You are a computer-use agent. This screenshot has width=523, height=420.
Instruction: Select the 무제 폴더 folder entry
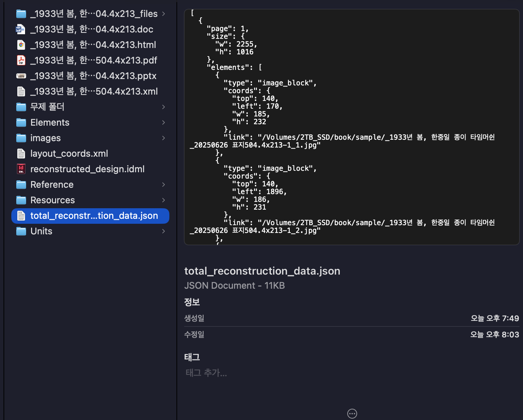pyautogui.click(x=47, y=107)
